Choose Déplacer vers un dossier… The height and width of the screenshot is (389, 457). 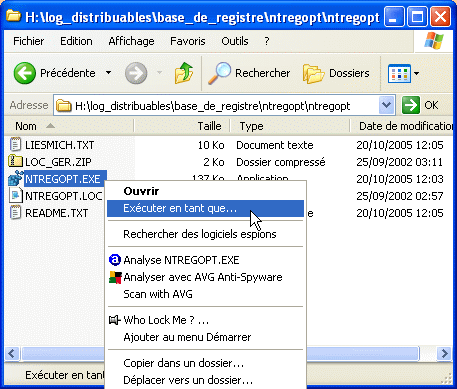[205, 380]
